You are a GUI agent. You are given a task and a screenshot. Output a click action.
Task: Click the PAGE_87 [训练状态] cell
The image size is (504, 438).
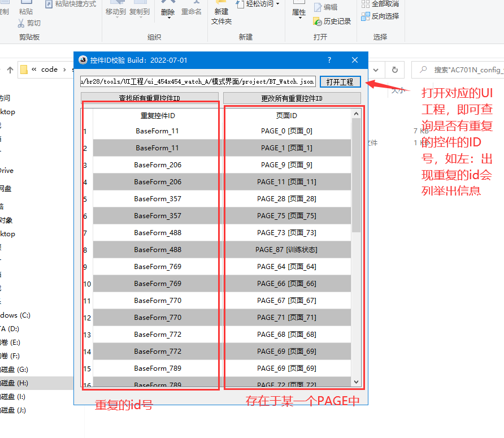[286, 250]
